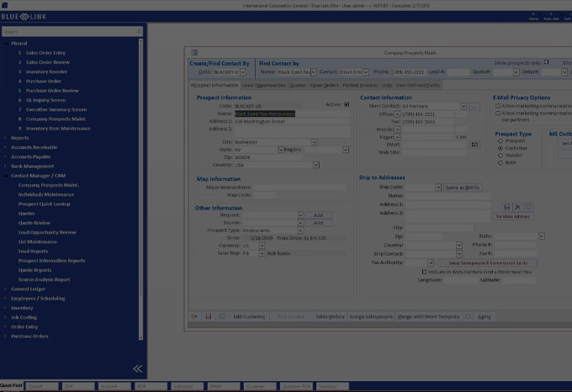The image size is (572, 392).
Task: Select the Vendor prospect type radio button
Action: click(x=501, y=155)
